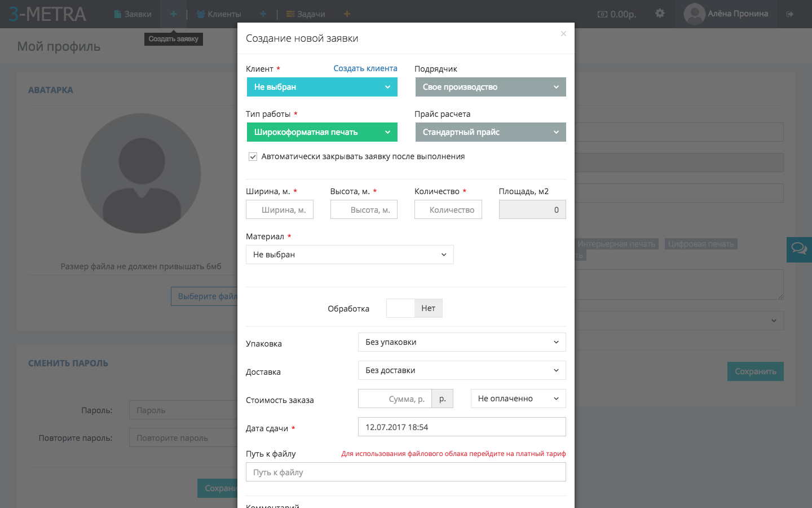Close the new request dialog

(563, 34)
